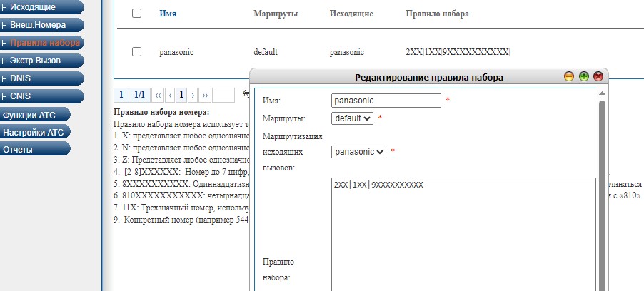This screenshot has height=291, width=644.
Task: Open the Экстр.Вызов sidebar item
Action: pyautogui.click(x=41, y=61)
